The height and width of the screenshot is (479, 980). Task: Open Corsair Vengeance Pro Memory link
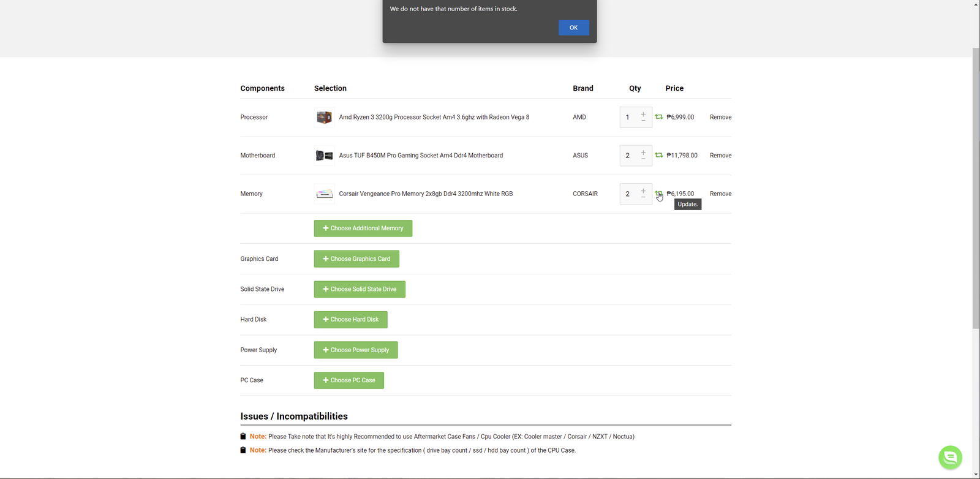pos(426,194)
